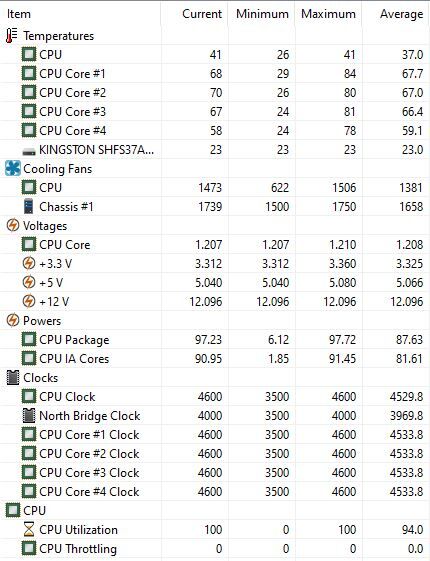The width and height of the screenshot is (430, 561).
Task: Click the CPU Clock chip icon
Action: (29, 396)
